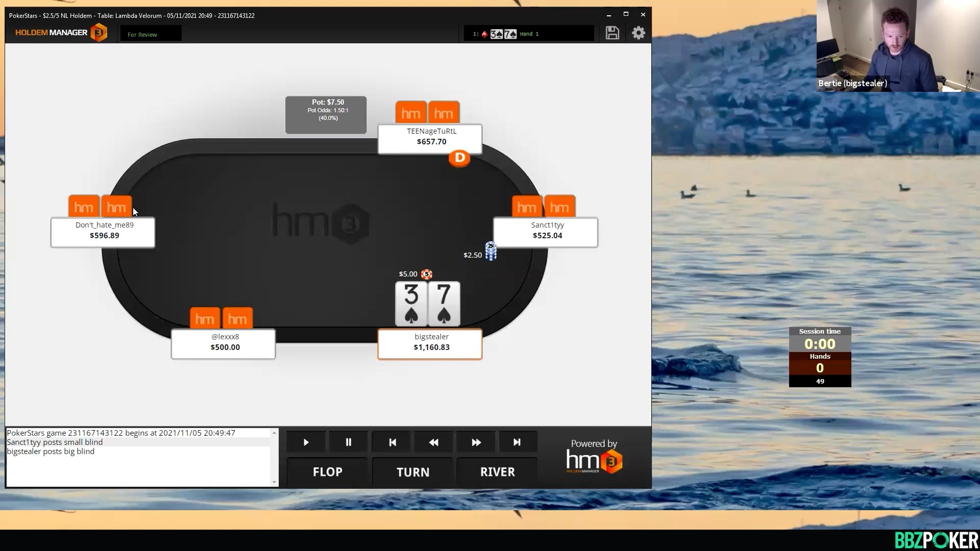The width and height of the screenshot is (980, 551).
Task: Select bigstealer's 3 of spades card
Action: [x=411, y=304]
